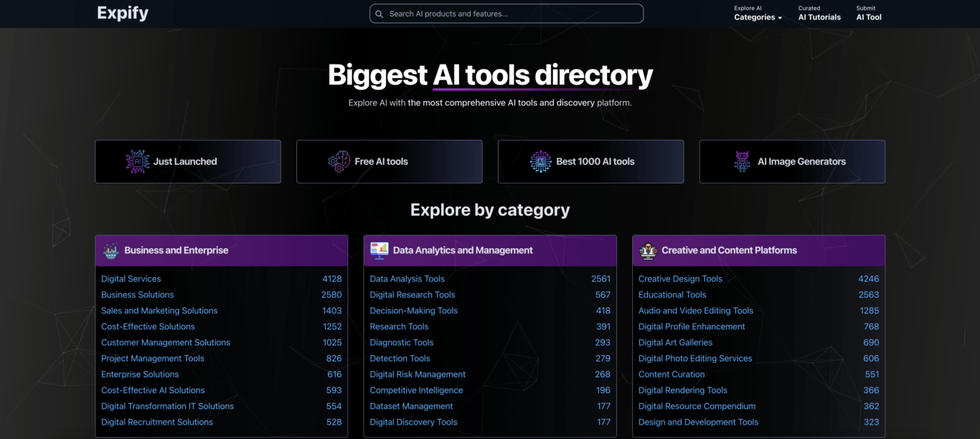980x439 pixels.
Task: Open Digital Photo Editing Services
Action: (x=696, y=359)
